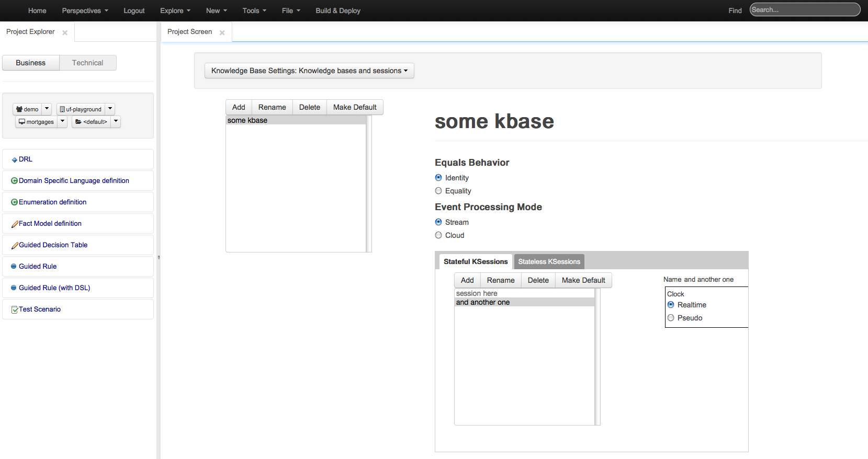Click the Domain Specific Language definition icon
The height and width of the screenshot is (459, 868).
14,181
